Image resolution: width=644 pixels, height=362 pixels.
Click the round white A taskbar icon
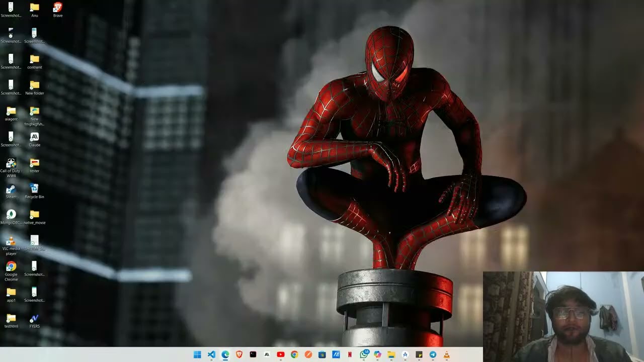(405, 354)
